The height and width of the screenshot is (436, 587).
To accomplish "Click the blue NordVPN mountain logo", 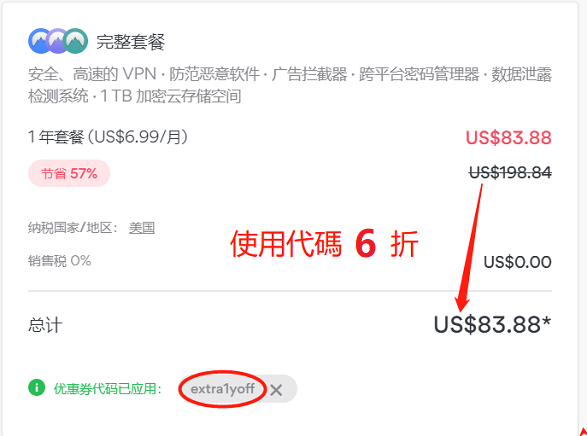I will 39,41.
